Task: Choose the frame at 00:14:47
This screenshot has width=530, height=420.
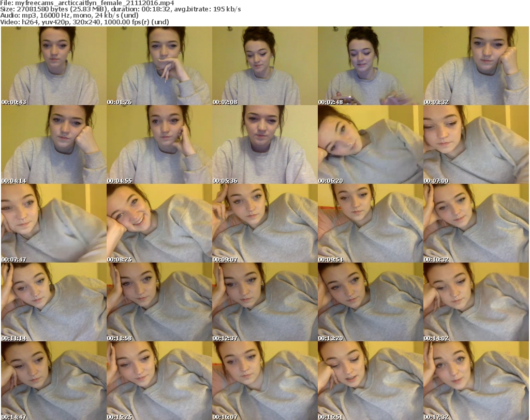Action: point(54,381)
